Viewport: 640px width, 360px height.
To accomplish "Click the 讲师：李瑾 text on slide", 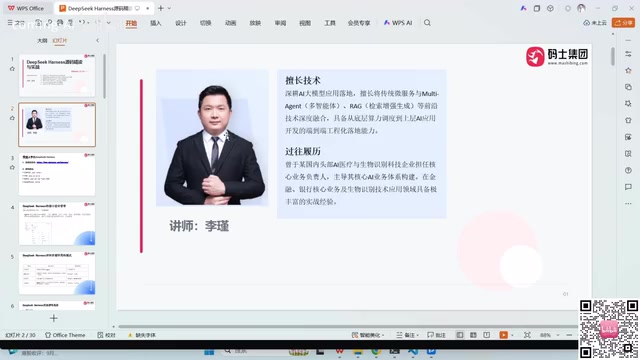I will coord(199,226).
